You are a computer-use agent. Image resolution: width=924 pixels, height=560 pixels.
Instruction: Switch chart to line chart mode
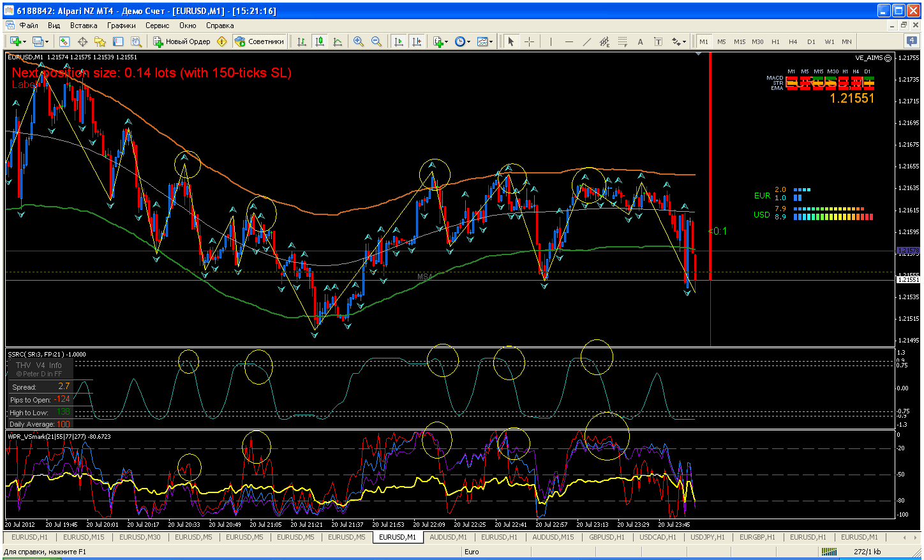[x=338, y=41]
